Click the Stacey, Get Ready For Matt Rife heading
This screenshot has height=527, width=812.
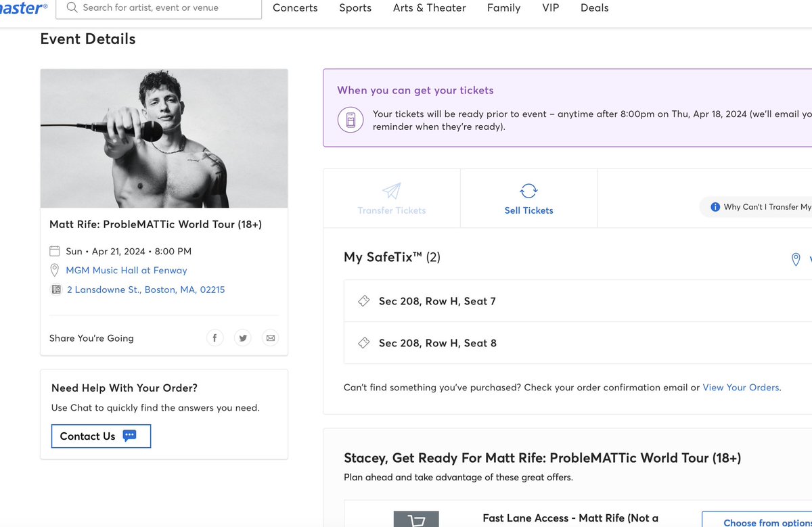[543, 458]
